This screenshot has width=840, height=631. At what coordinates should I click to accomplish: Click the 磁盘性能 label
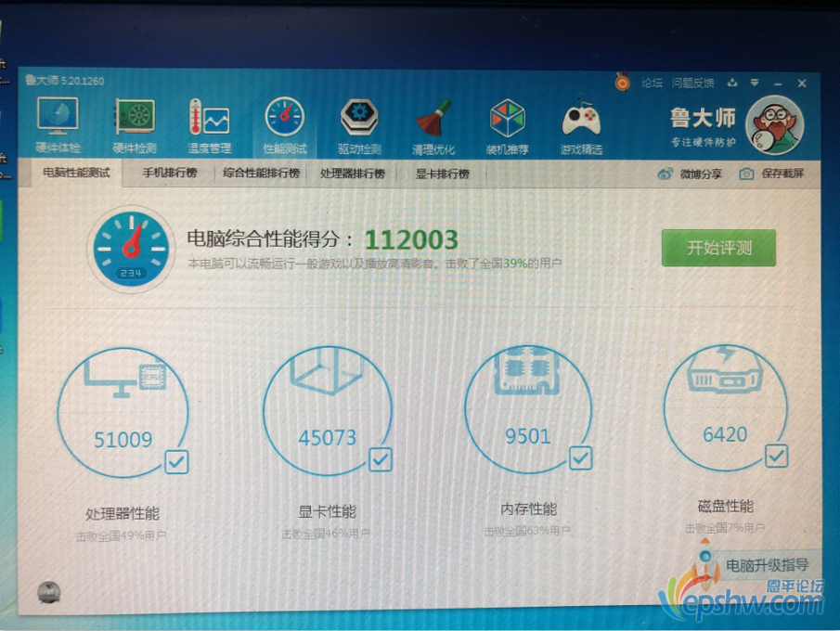[725, 507]
